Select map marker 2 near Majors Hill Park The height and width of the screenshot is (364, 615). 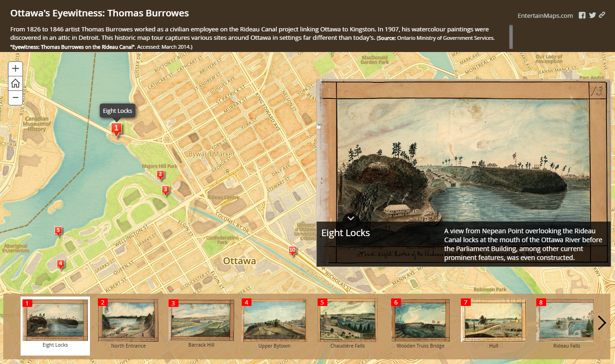click(160, 175)
